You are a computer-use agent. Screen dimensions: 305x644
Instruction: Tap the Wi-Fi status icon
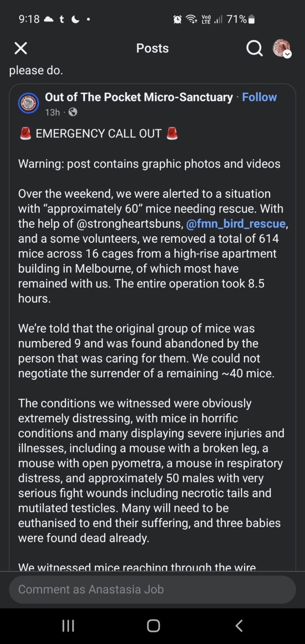click(x=192, y=19)
